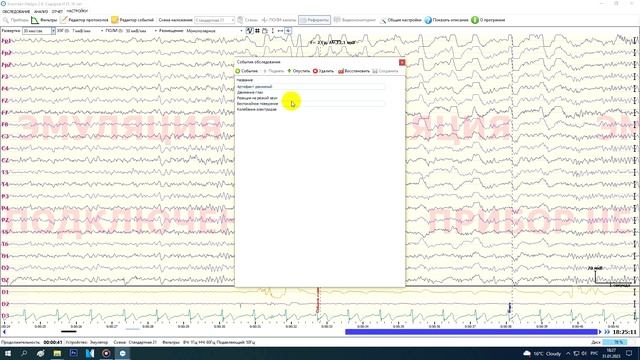Click the highlighted last icon in view toolbar
This screenshot has height=360, width=640.
coord(288,31)
